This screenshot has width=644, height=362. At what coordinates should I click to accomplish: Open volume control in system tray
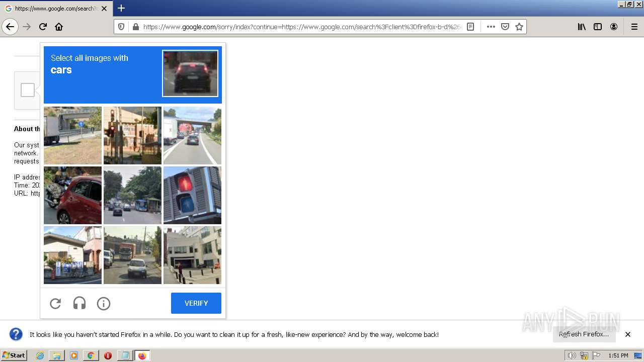(572, 355)
